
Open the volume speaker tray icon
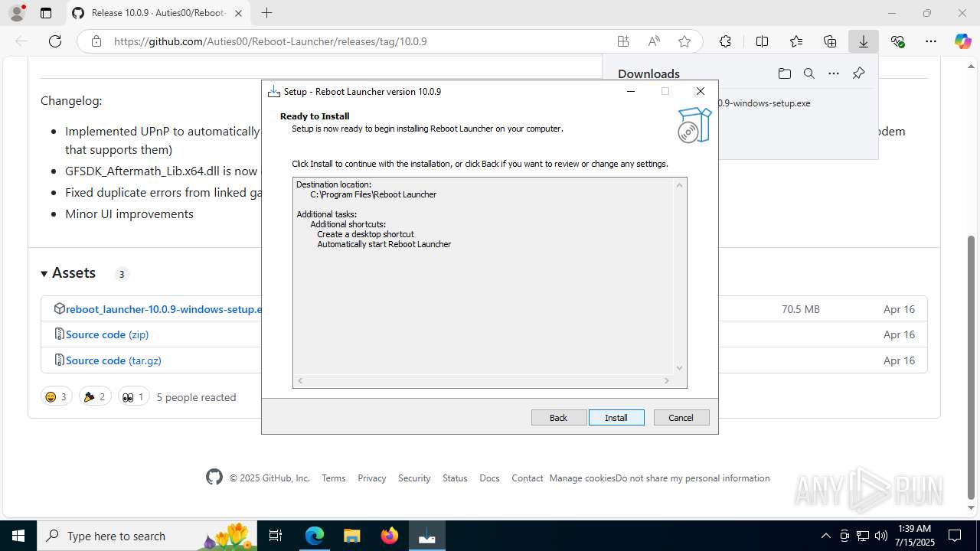point(881,536)
